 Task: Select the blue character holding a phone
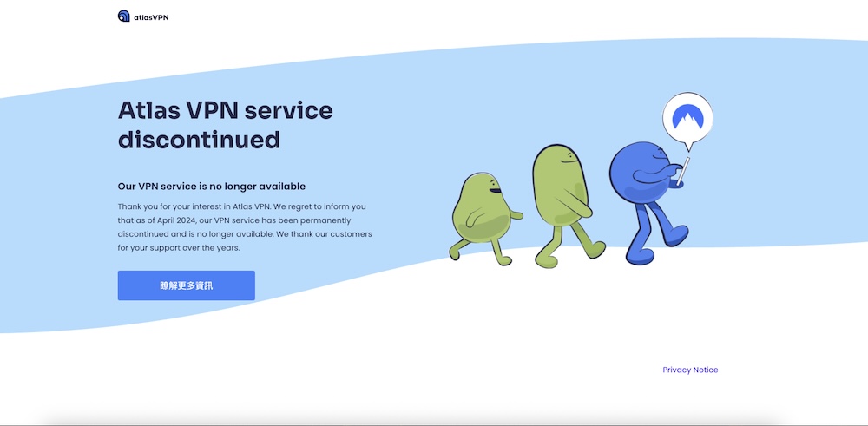point(649,202)
